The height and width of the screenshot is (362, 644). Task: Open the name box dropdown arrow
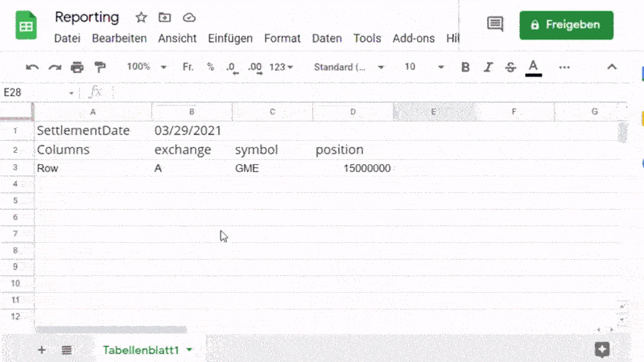click(x=71, y=93)
